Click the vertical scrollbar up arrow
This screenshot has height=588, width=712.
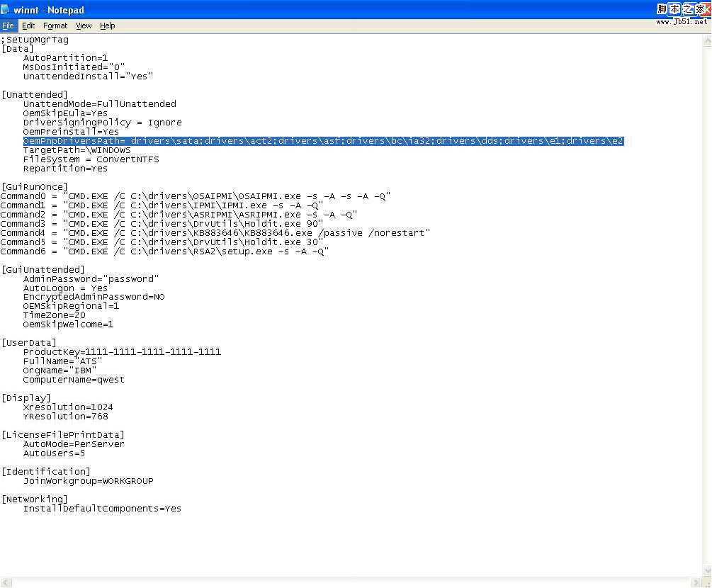(707, 41)
